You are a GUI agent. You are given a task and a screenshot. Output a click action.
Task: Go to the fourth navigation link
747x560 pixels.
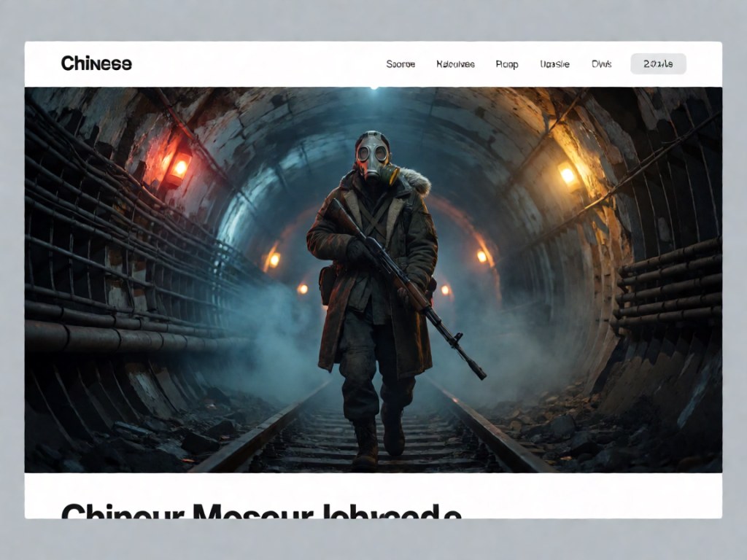(x=554, y=64)
